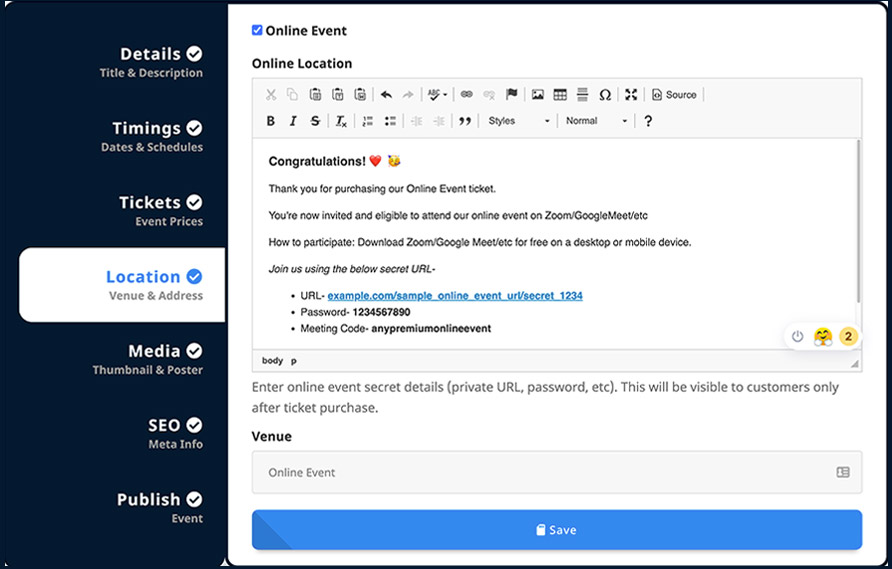Image resolution: width=892 pixels, height=569 pixels.
Task: Uncheck the Online Event checkbox
Action: (x=257, y=30)
